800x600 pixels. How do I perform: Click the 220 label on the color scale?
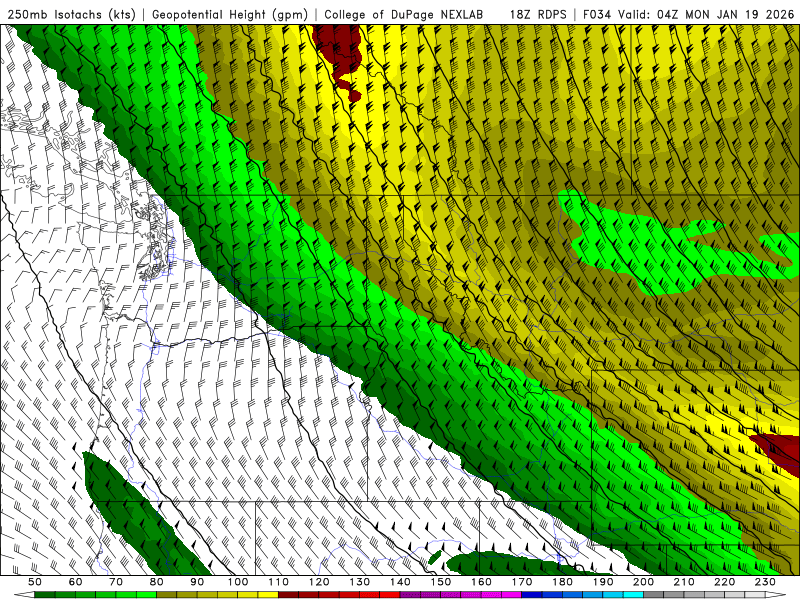[x=724, y=582]
